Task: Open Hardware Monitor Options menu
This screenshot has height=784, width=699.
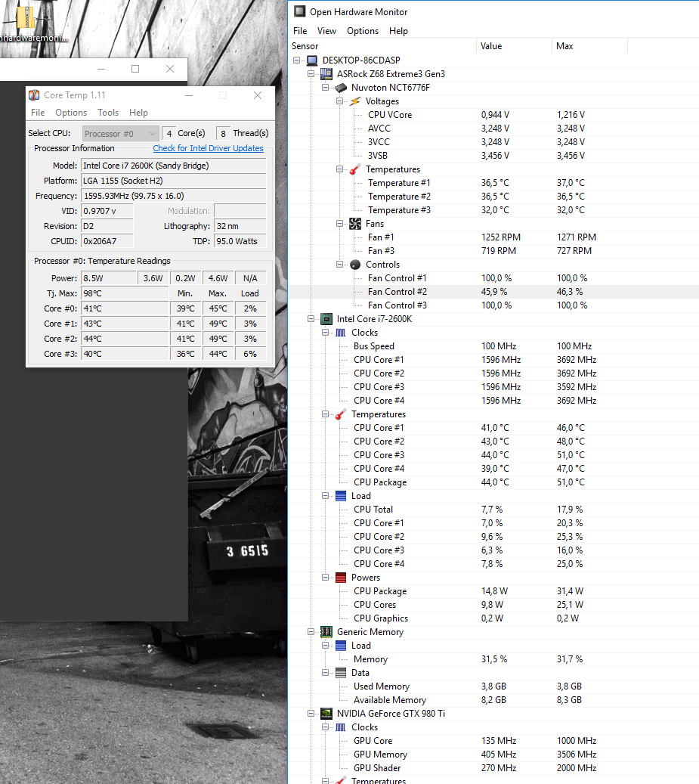Action: pos(363,31)
